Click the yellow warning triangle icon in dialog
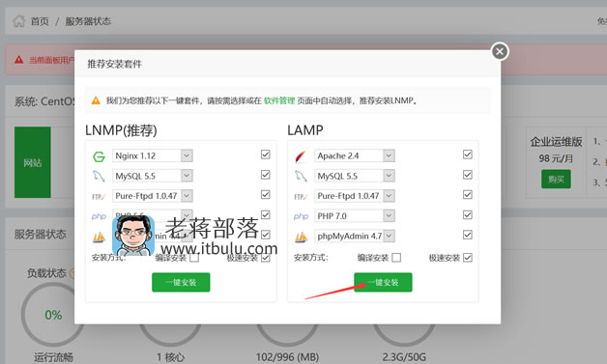This screenshot has height=364, width=607. [96, 100]
